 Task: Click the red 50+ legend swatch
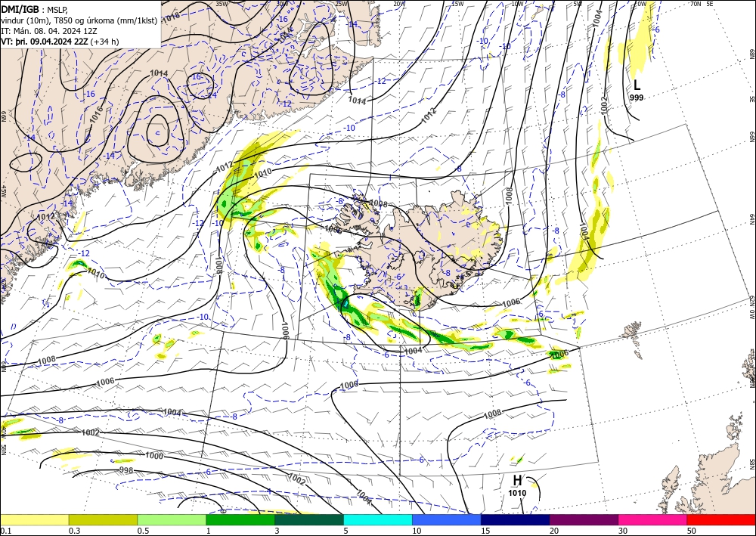click(x=721, y=519)
